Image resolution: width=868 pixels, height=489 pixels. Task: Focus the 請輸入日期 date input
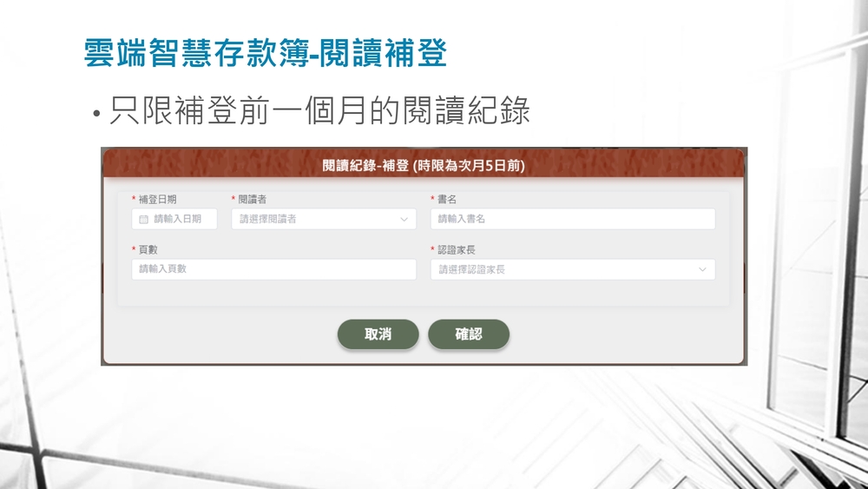pos(178,220)
